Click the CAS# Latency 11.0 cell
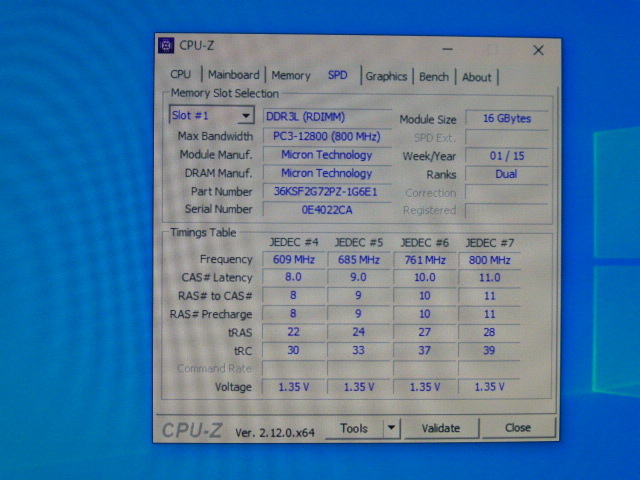Viewport: 640px width, 480px height. (x=489, y=278)
